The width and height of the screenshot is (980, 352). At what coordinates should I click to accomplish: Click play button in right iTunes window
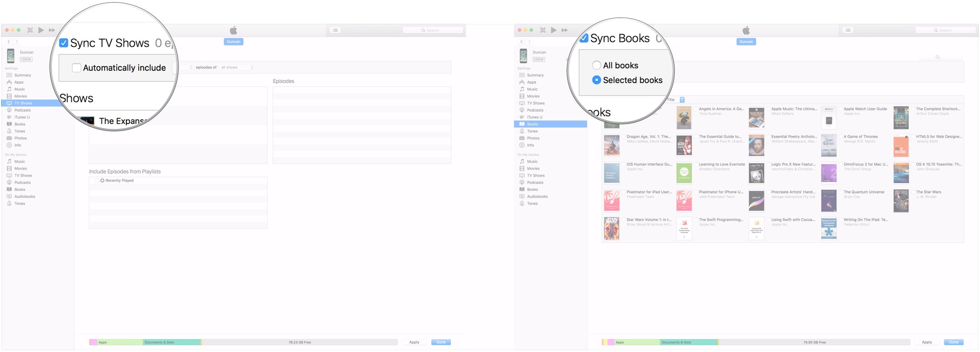click(554, 30)
